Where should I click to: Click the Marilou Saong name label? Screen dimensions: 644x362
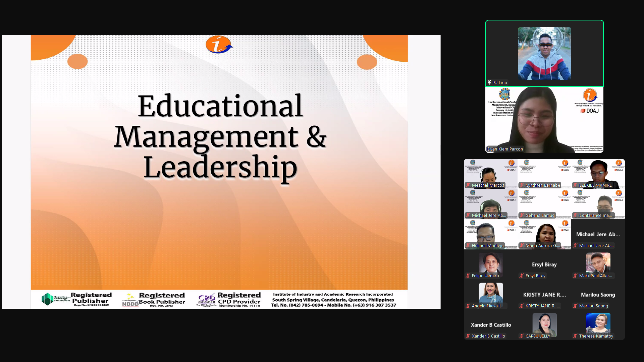tap(593, 306)
